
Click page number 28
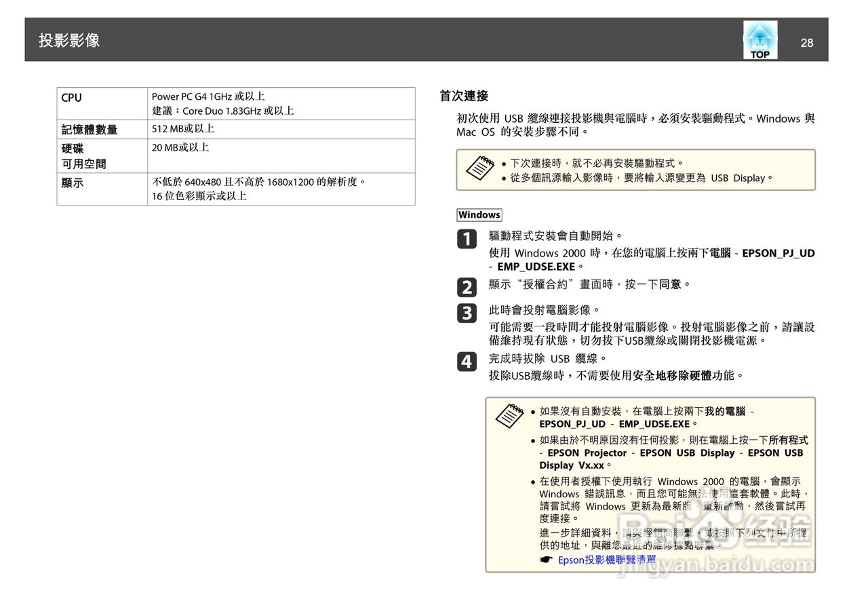(806, 43)
